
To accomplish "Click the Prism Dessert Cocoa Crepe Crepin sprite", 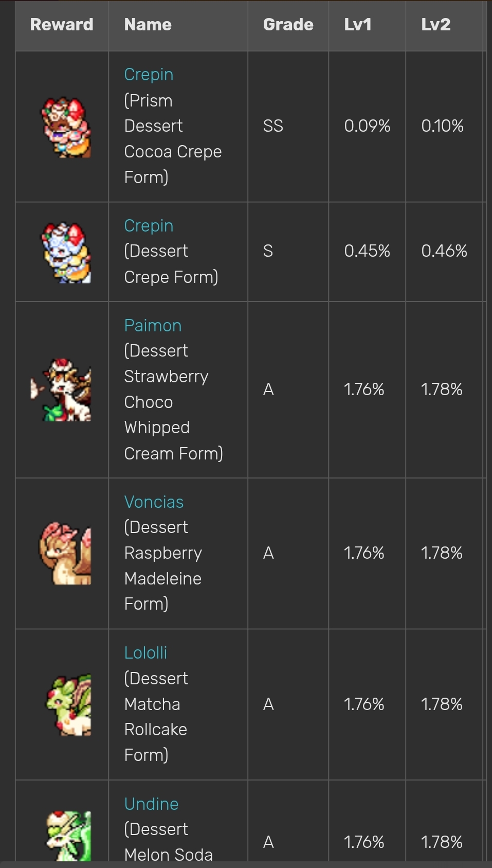I will pyautogui.click(x=66, y=127).
